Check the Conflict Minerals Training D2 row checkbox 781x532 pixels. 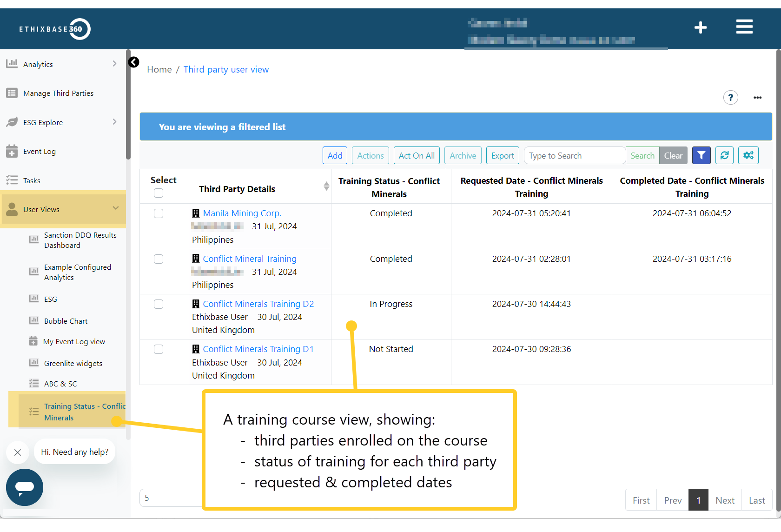coord(159,304)
